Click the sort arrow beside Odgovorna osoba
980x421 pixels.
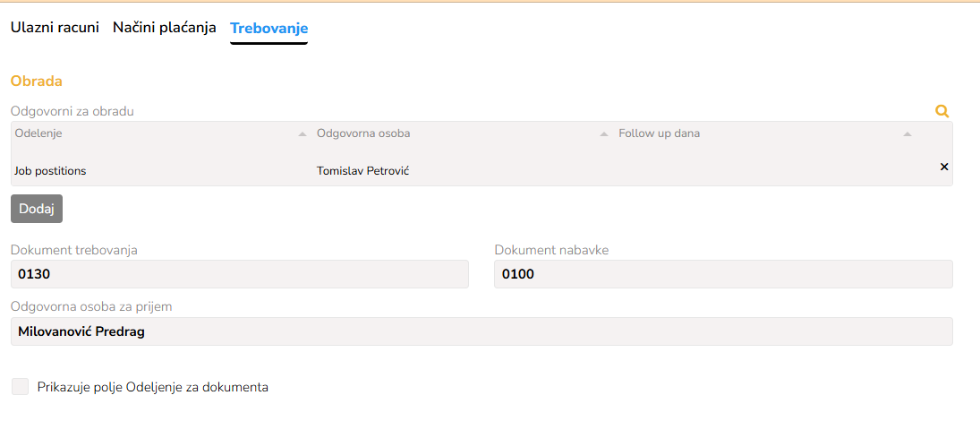pyautogui.click(x=604, y=134)
